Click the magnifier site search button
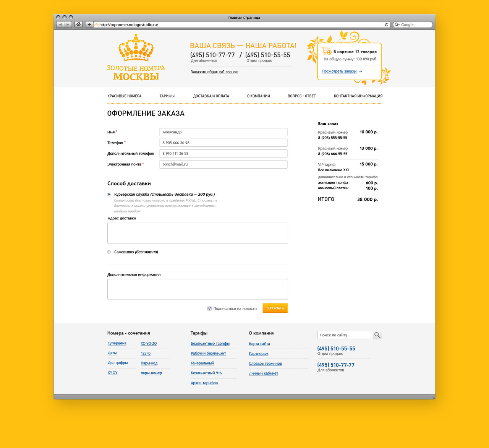489x448 pixels. [377, 335]
